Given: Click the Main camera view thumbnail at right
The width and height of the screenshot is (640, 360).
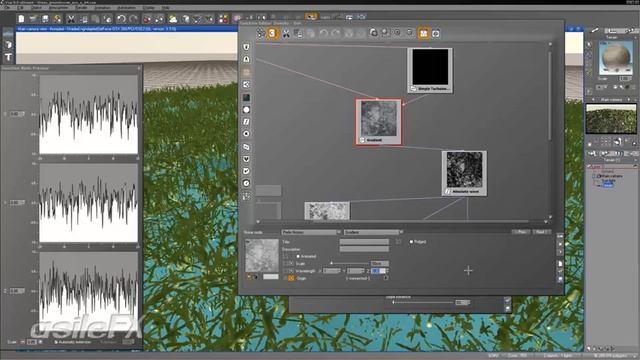Looking at the screenshot, I should tap(611, 119).
